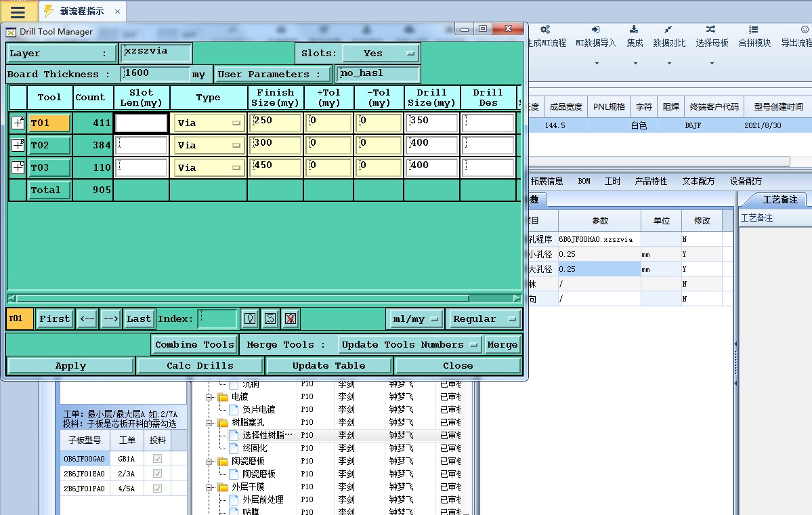Viewport: 812px width, 515px height.
Task: Click the Apply button
Action: (70, 365)
